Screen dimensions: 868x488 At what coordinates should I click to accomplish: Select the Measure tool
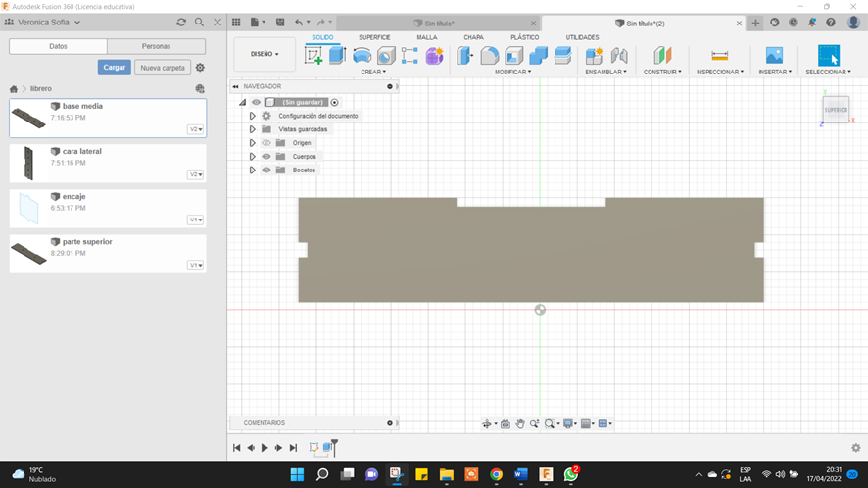pyautogui.click(x=720, y=56)
